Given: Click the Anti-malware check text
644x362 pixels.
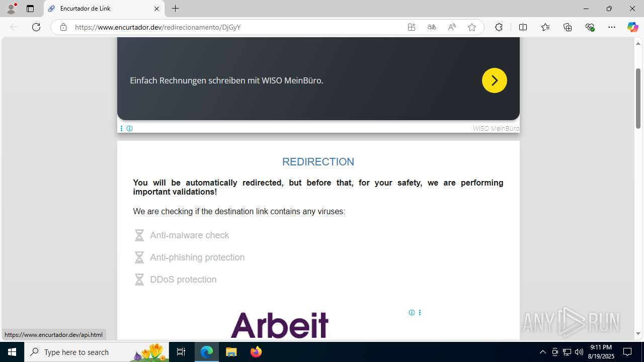Looking at the screenshot, I should click(189, 235).
